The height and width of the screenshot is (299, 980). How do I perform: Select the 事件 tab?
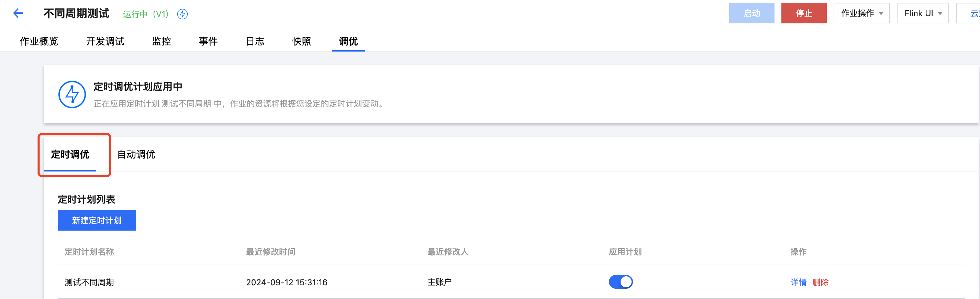[x=208, y=41]
